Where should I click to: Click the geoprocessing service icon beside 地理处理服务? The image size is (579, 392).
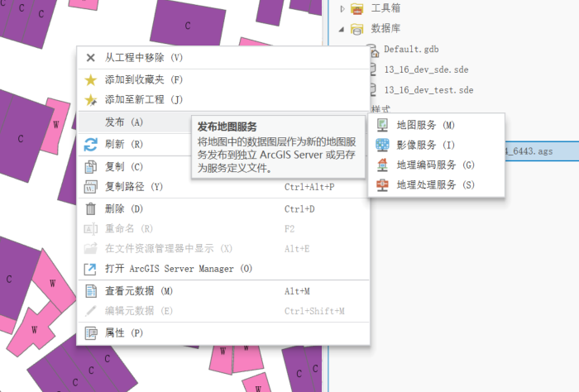(382, 185)
